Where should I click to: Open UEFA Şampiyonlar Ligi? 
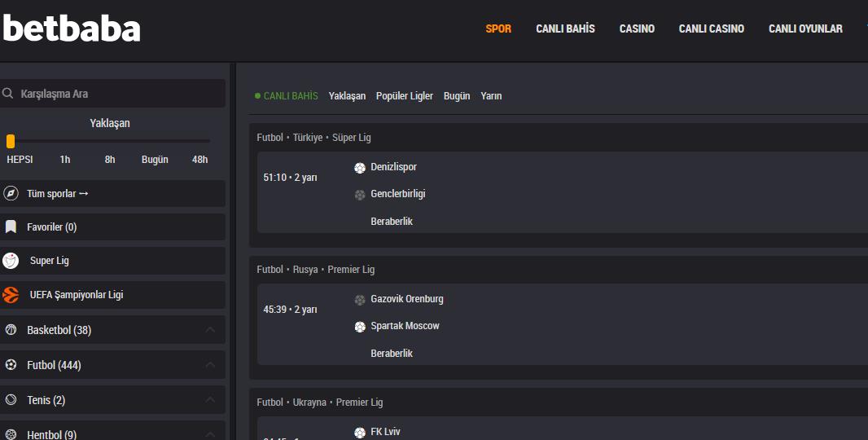click(112, 295)
